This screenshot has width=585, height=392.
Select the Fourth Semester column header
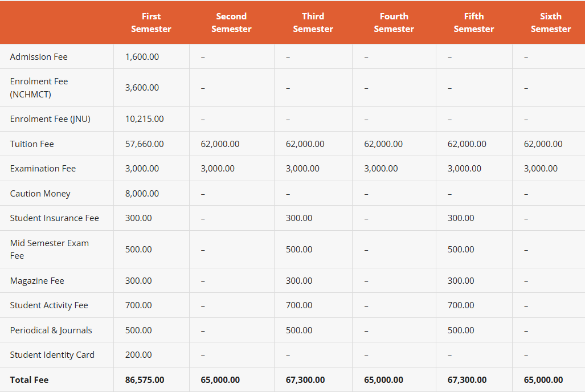click(394, 23)
